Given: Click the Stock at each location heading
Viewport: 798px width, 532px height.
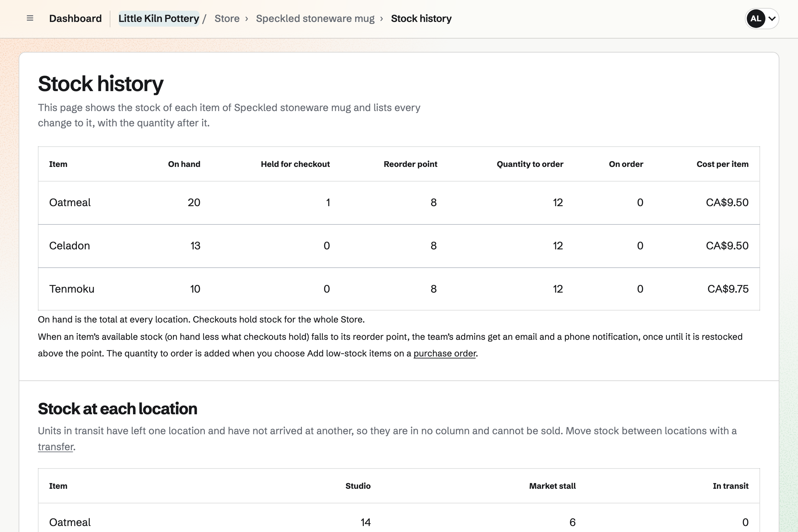Looking at the screenshot, I should point(117,409).
